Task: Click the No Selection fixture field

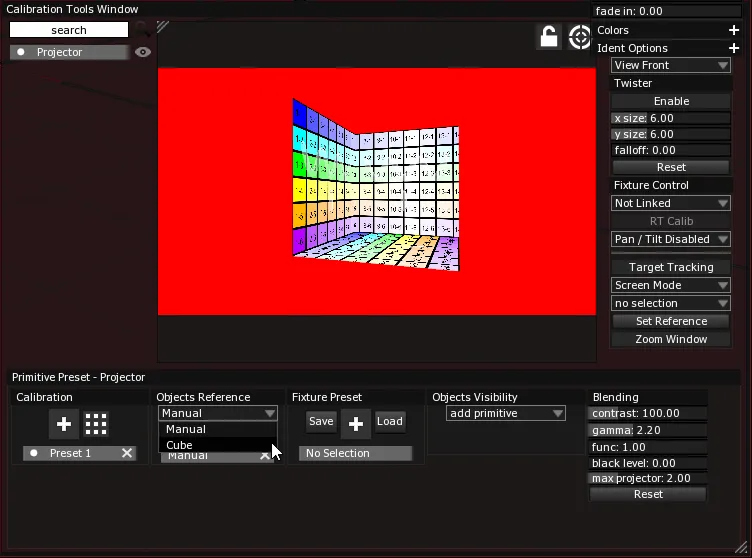Action: tap(355, 453)
